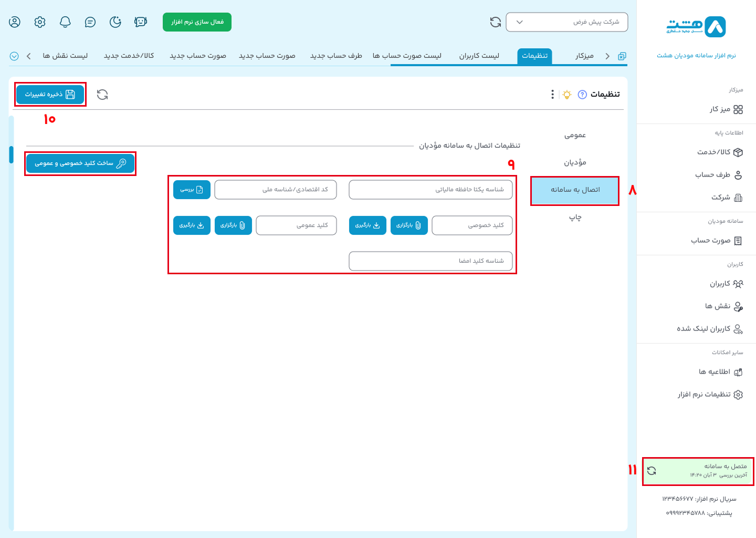Screen dimensions: 756x538
Task: Click ذخیره تغییرات save button
Action: (50, 95)
